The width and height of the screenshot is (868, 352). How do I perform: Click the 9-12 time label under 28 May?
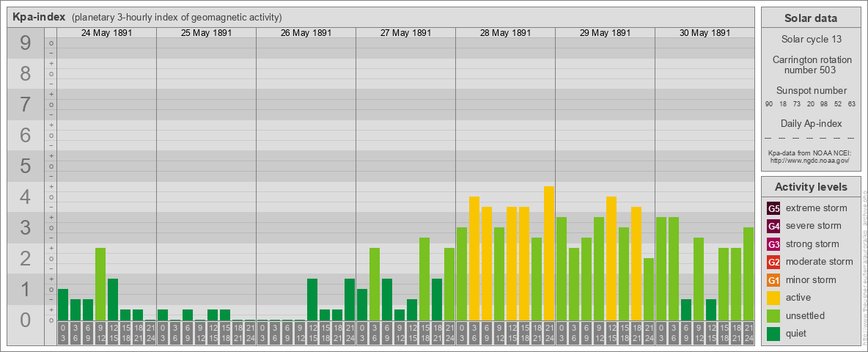point(499,333)
